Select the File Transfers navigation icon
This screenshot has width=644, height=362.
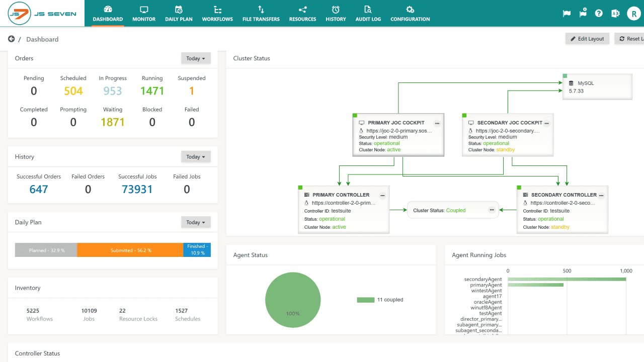click(261, 13)
